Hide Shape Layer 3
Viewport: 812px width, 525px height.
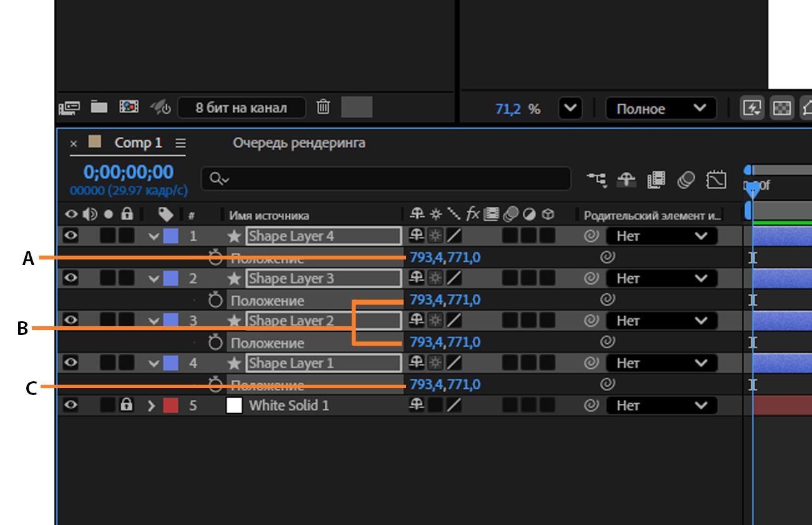click(x=71, y=278)
